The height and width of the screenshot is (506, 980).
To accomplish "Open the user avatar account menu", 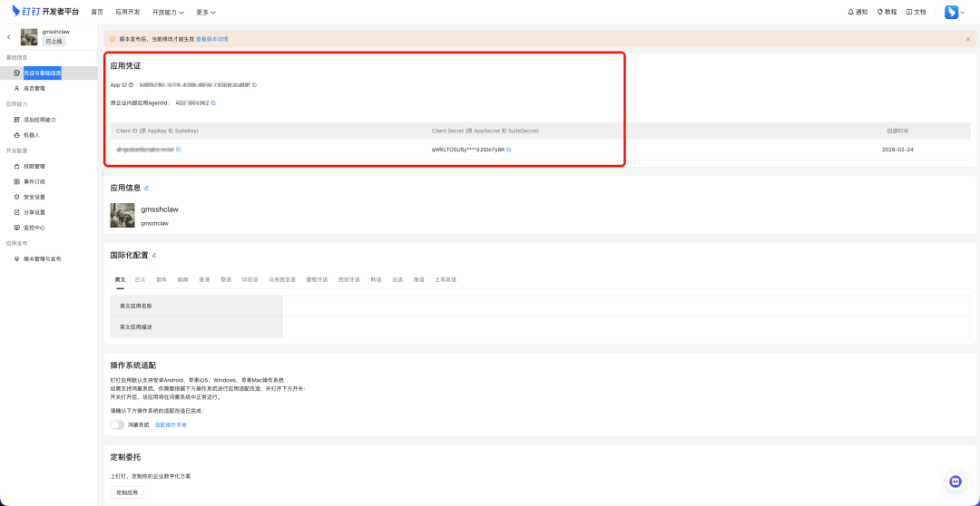I will tap(955, 12).
